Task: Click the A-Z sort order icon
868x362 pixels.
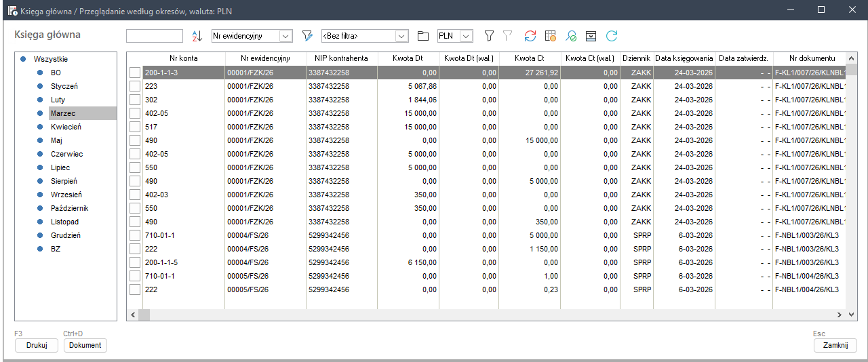Action: point(197,36)
